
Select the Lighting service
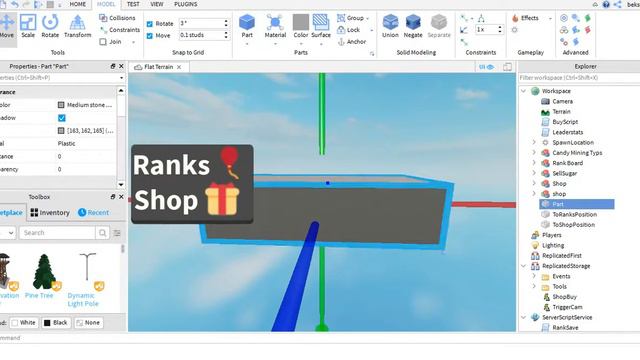553,245
